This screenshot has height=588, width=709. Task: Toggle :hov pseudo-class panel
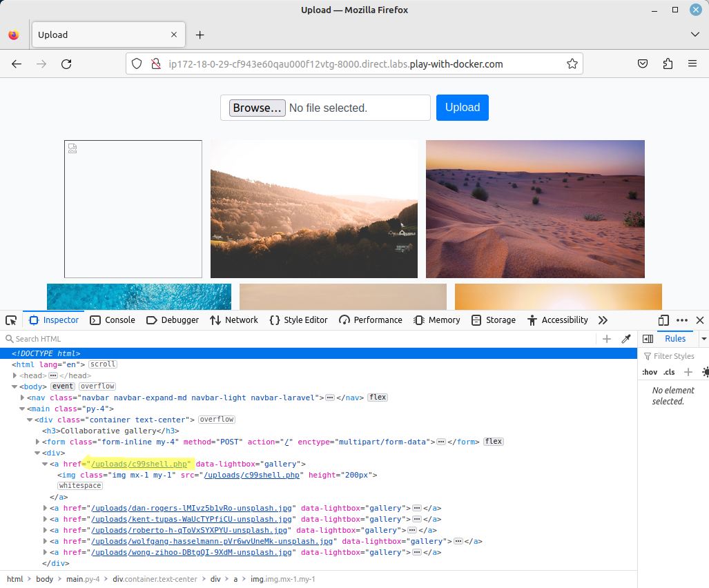tap(650, 372)
